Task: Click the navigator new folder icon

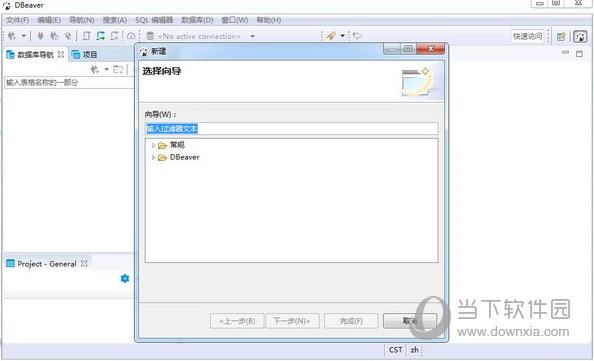Action: (x=119, y=69)
